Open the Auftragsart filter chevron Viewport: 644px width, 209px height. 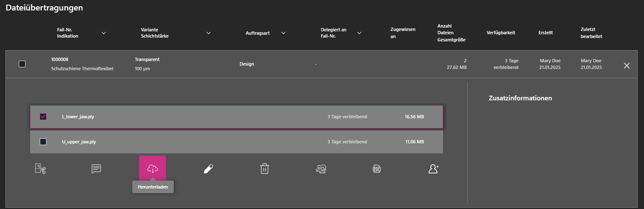click(283, 33)
